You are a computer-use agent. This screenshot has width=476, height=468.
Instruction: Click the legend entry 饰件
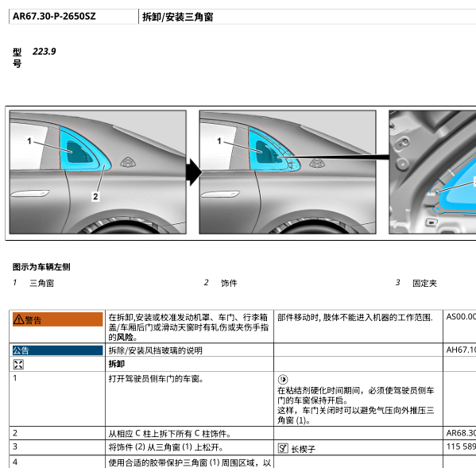tap(229, 283)
